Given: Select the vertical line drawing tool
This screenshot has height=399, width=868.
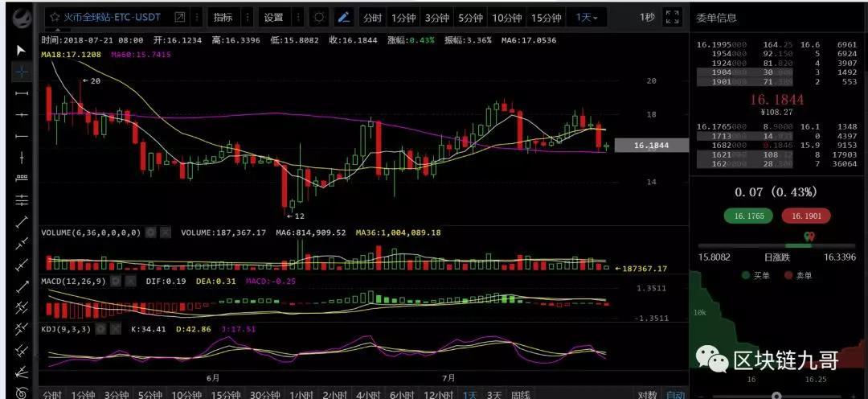Looking at the screenshot, I should 22,158.
